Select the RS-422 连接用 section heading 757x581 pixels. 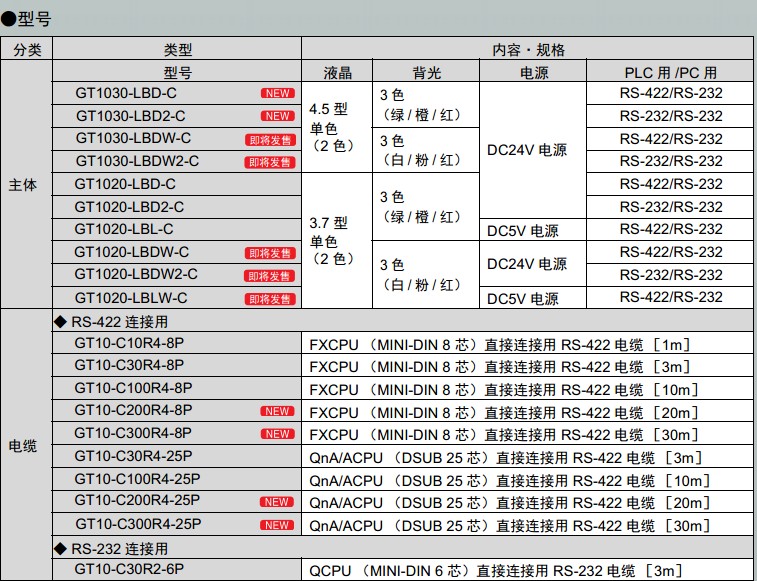click(x=118, y=321)
